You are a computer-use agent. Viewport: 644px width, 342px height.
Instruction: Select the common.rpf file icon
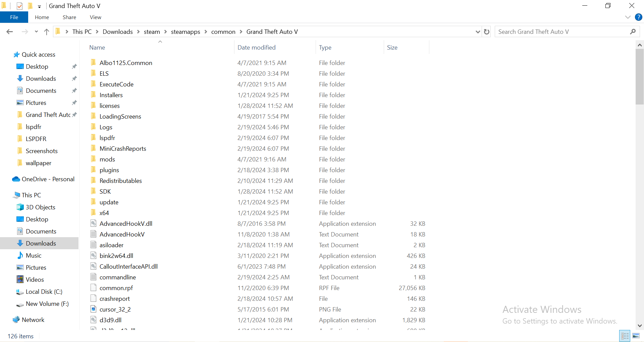pos(94,288)
